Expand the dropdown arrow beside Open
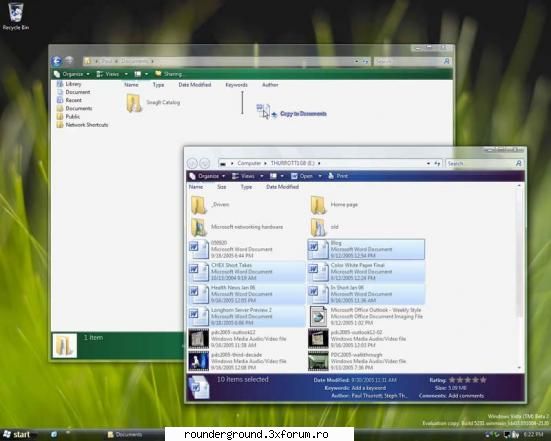 pos(320,176)
